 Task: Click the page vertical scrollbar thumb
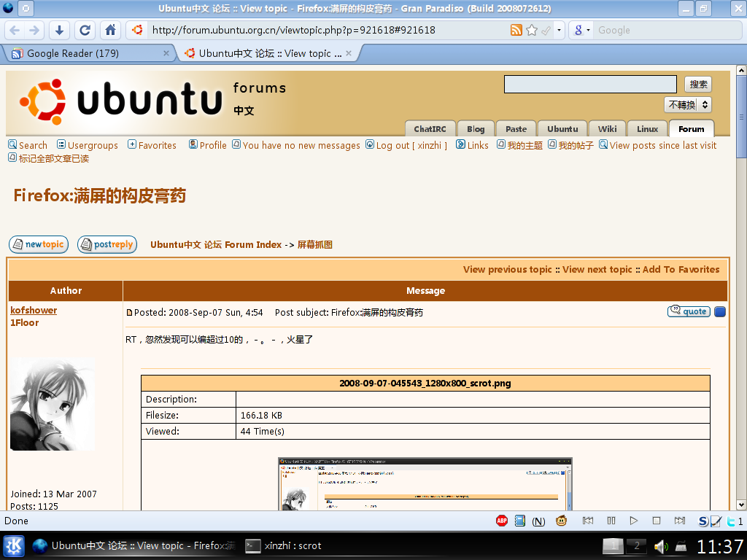[x=741, y=118]
